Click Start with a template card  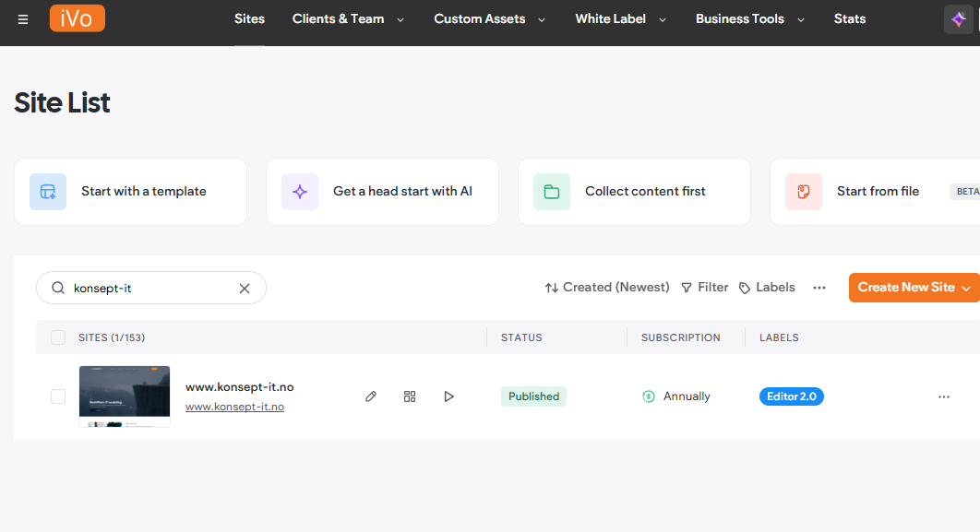point(130,192)
